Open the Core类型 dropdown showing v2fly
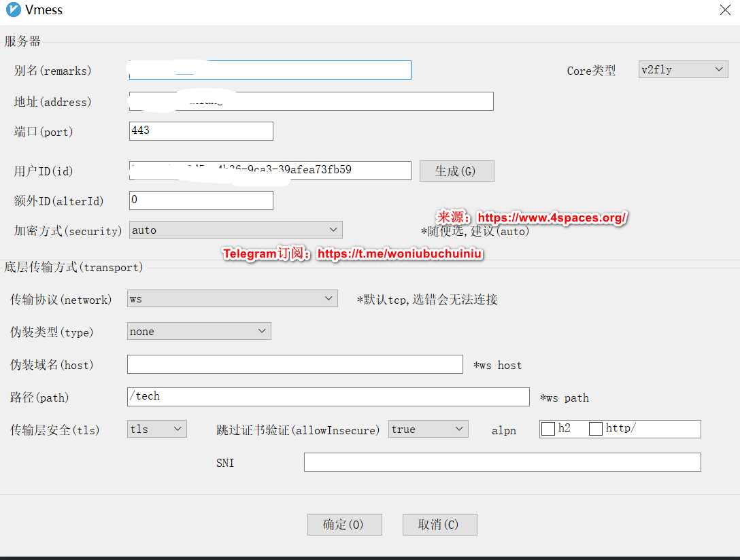This screenshot has height=560, width=740. 683,69
